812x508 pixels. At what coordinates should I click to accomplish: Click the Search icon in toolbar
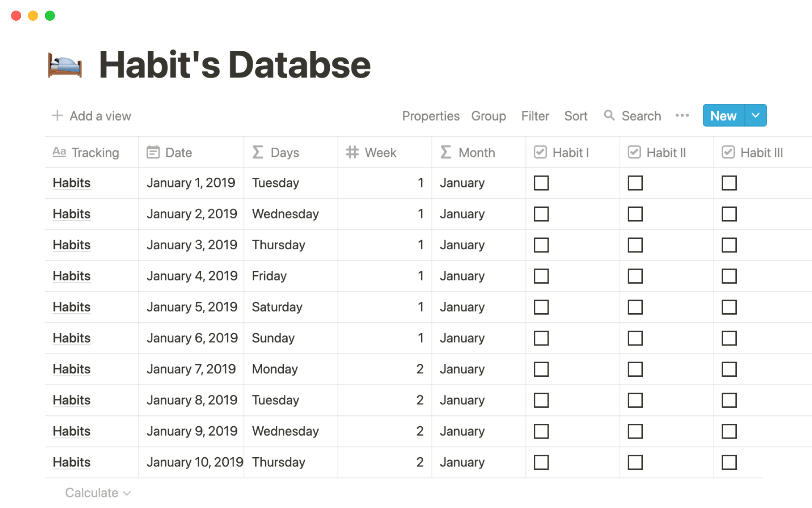[x=610, y=116]
